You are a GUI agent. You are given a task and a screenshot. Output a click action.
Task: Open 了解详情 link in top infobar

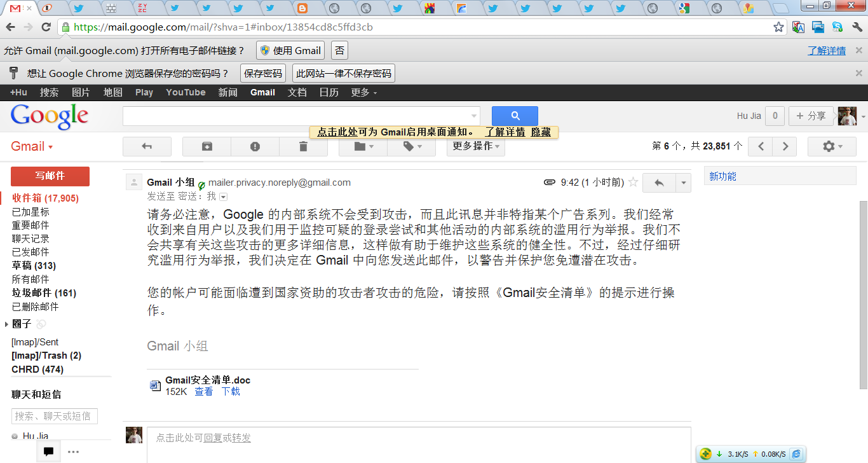point(827,50)
